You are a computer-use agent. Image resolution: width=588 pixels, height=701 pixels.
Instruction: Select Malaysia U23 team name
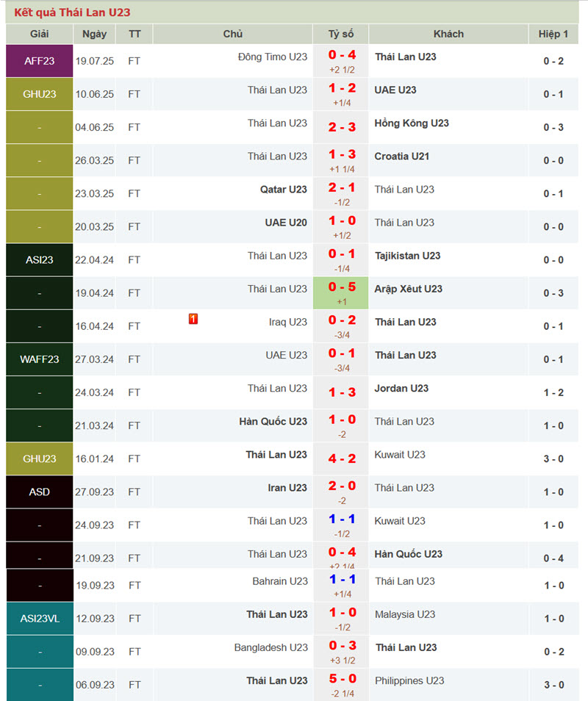(405, 614)
